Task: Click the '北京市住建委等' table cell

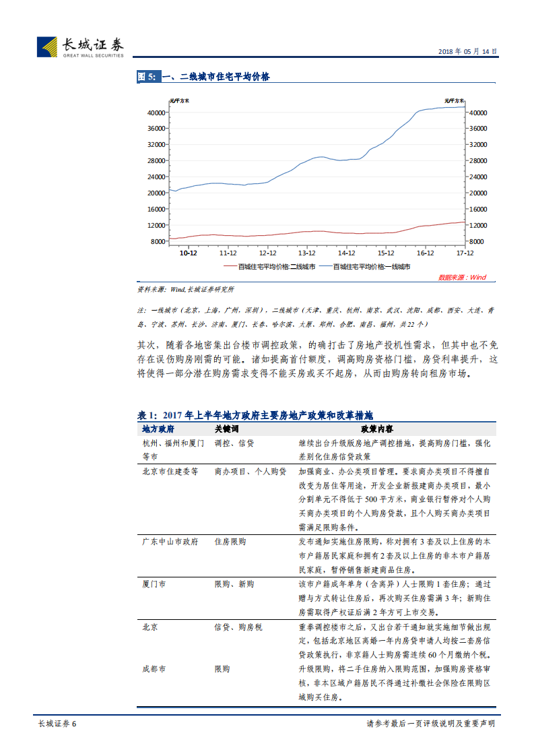Action: (170, 472)
